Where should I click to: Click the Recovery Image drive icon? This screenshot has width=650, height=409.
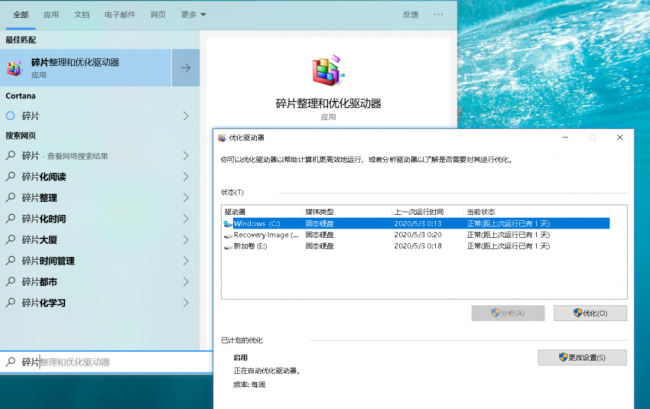228,235
